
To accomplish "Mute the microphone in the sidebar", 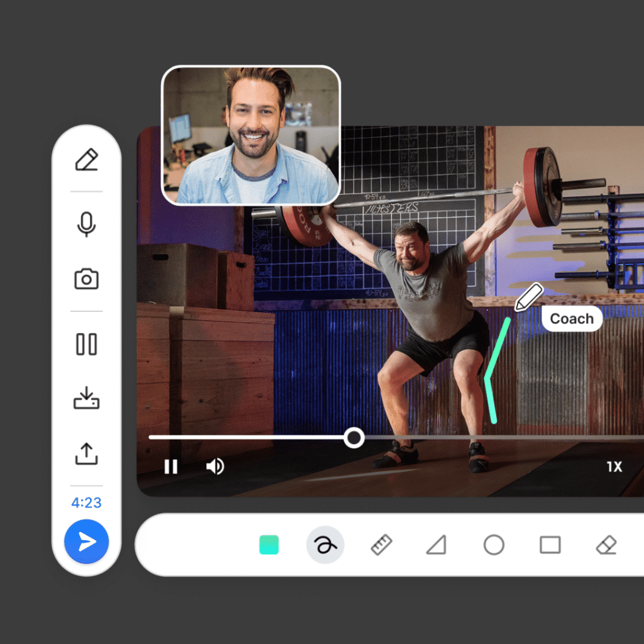I will 86,225.
